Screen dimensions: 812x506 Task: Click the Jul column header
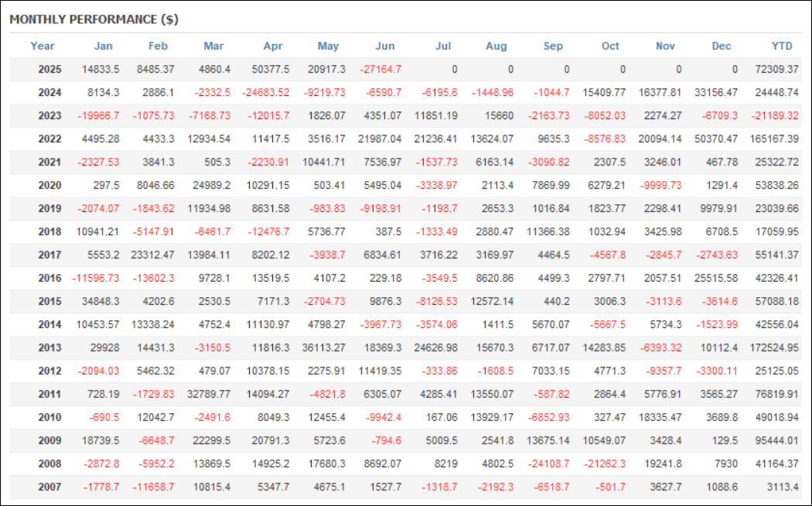click(443, 46)
